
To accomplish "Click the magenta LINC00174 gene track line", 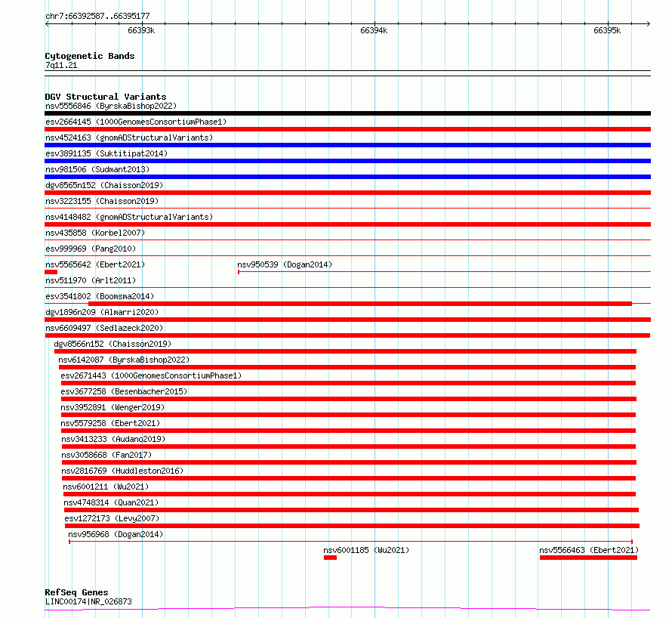I will (347, 609).
